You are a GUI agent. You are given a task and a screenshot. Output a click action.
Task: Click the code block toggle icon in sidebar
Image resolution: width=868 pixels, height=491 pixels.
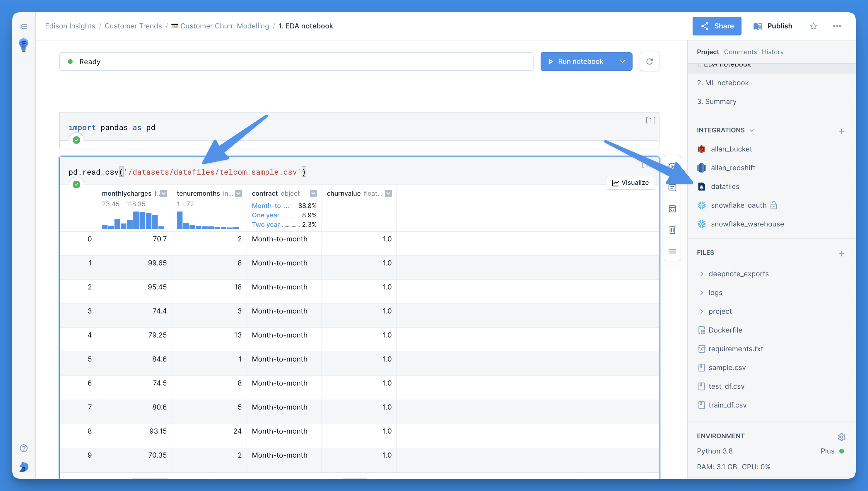672,209
